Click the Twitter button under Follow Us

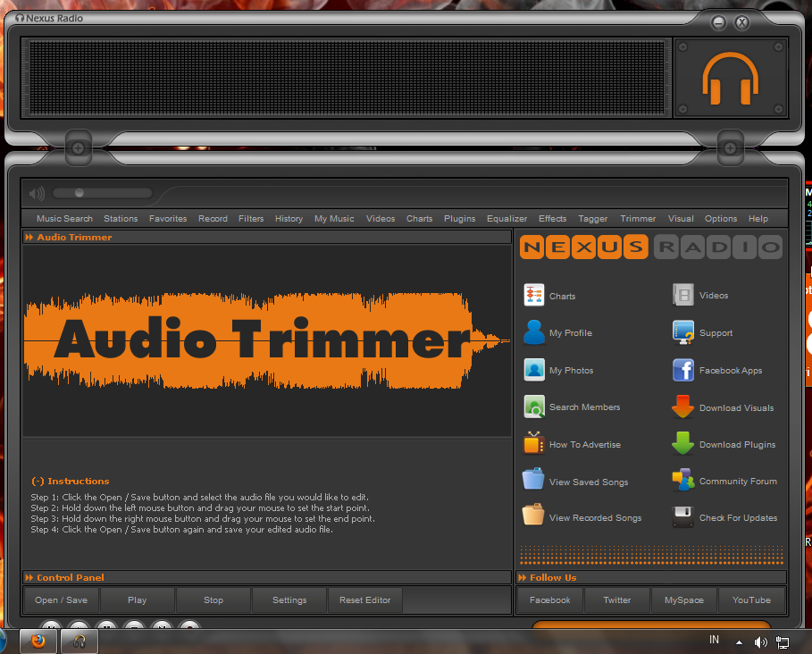point(616,600)
